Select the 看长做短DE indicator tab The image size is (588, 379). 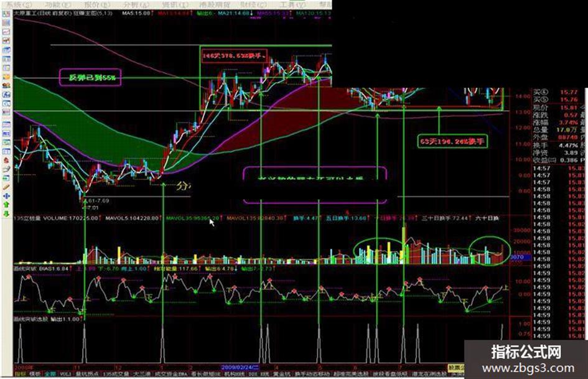click(x=207, y=374)
